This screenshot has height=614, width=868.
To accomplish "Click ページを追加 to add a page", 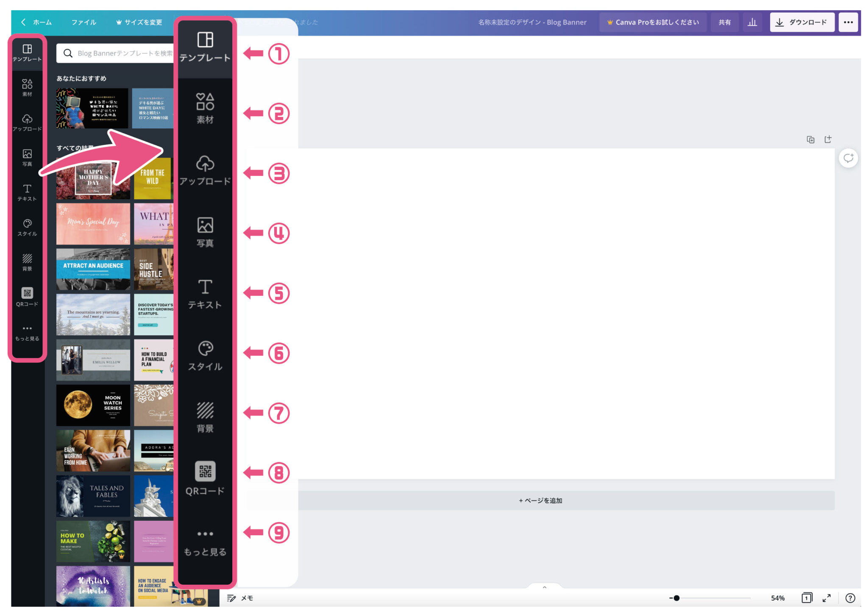I will [541, 500].
